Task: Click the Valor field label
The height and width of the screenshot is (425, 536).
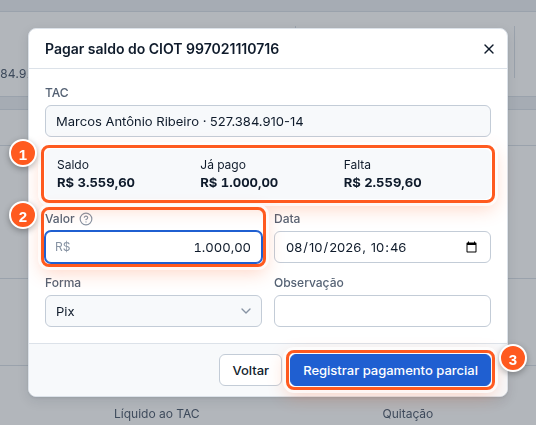Action: click(60, 219)
